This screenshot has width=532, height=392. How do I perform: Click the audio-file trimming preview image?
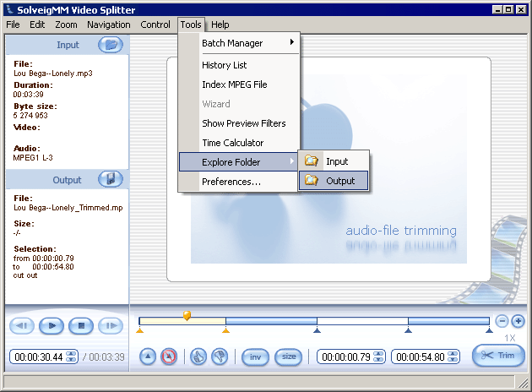click(x=328, y=169)
